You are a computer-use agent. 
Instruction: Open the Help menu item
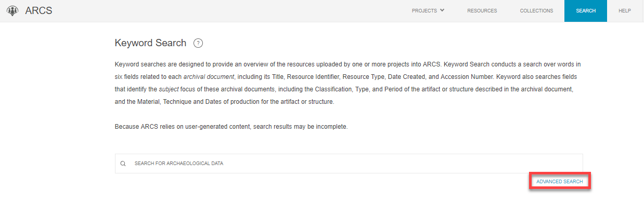pyautogui.click(x=625, y=11)
